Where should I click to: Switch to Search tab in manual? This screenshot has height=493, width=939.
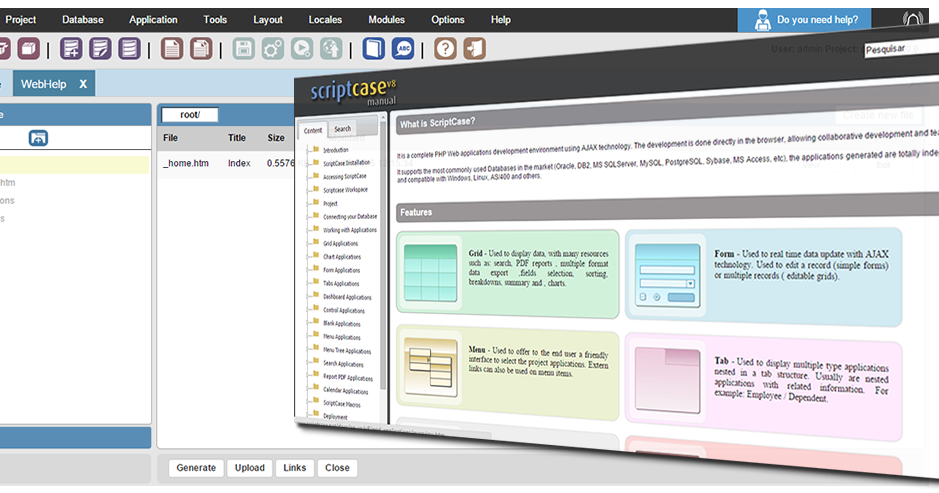pos(343,128)
